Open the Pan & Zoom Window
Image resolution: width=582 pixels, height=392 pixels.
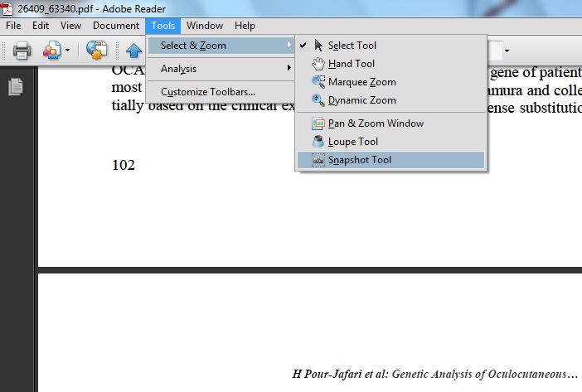click(x=375, y=123)
